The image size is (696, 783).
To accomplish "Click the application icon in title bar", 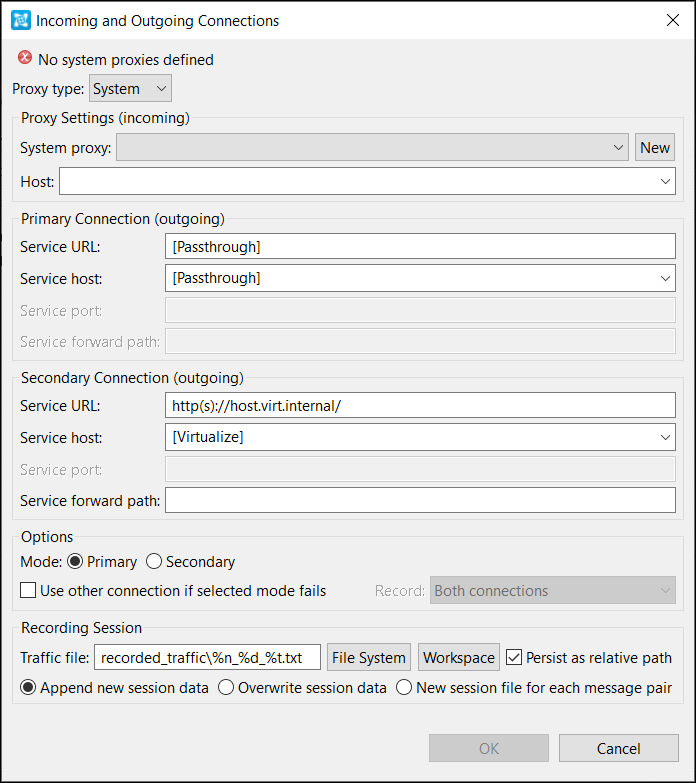I will [x=21, y=20].
